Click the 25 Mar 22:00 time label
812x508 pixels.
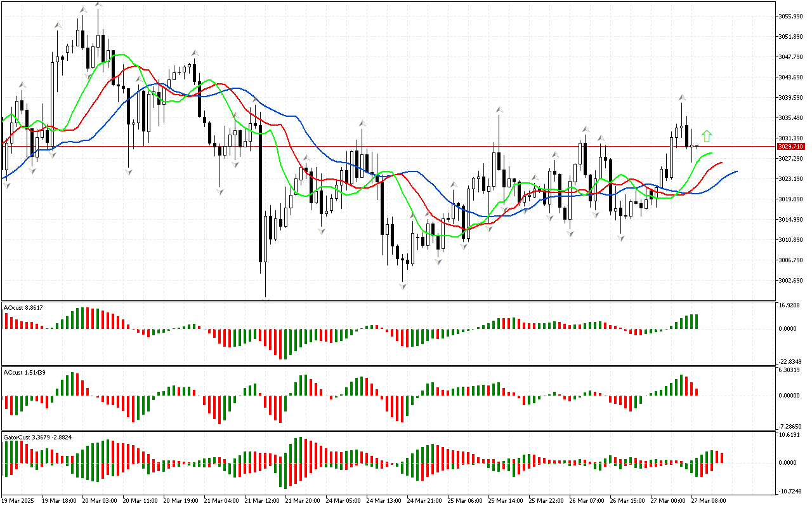coord(547,501)
